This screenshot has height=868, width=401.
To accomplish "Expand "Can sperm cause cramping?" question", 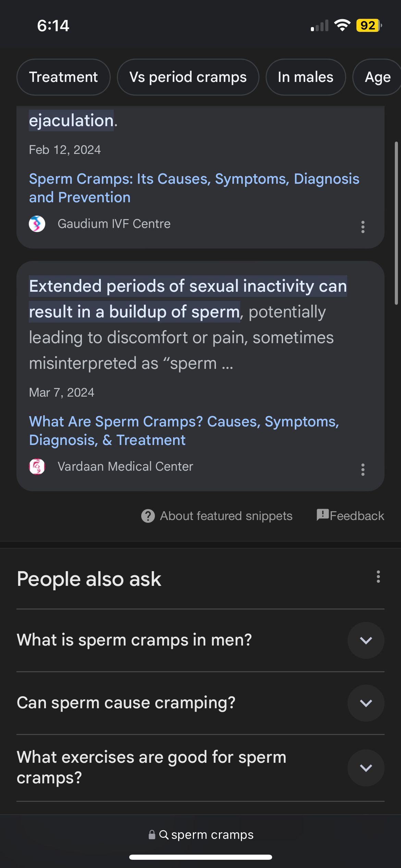I will [366, 703].
